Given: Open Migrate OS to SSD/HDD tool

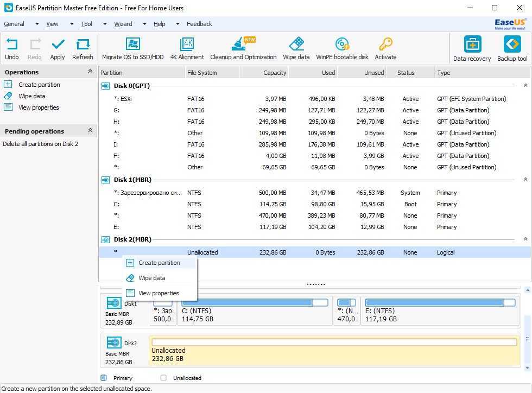Looking at the screenshot, I should pyautogui.click(x=132, y=45).
